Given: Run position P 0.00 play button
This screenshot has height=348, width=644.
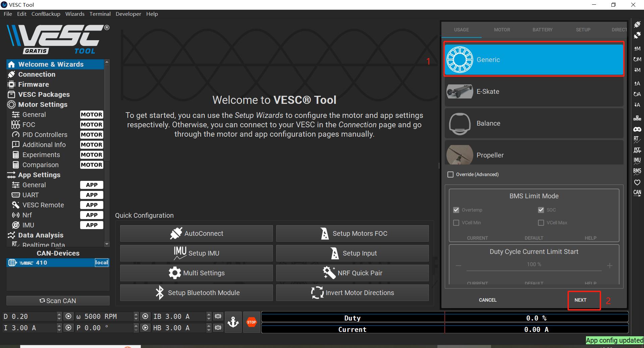Looking at the screenshot, I should [x=145, y=328].
